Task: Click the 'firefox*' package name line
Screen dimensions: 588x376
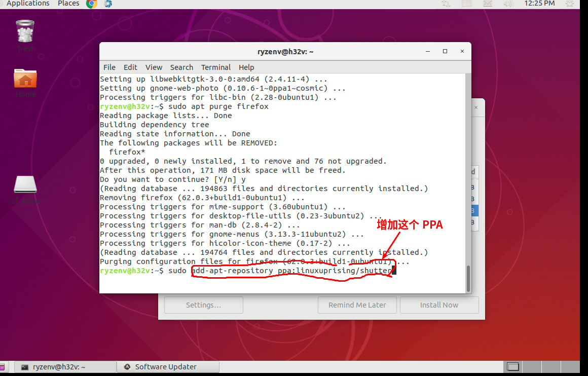Action: [x=127, y=152]
